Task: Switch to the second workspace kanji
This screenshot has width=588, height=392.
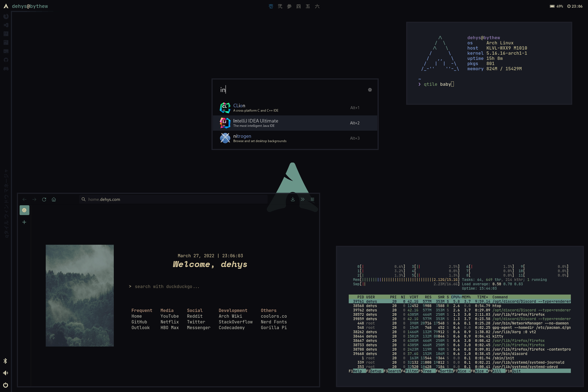Action: click(x=280, y=6)
